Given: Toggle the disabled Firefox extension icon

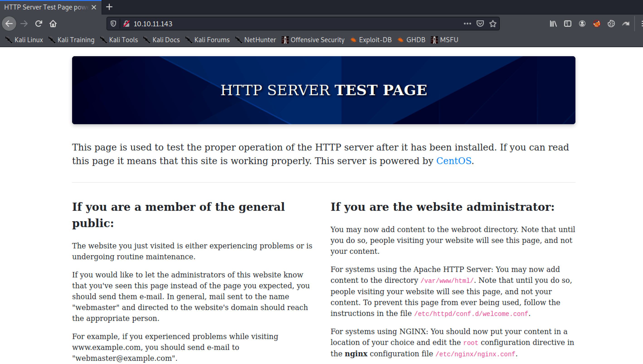Looking at the screenshot, I should pyautogui.click(x=597, y=24).
